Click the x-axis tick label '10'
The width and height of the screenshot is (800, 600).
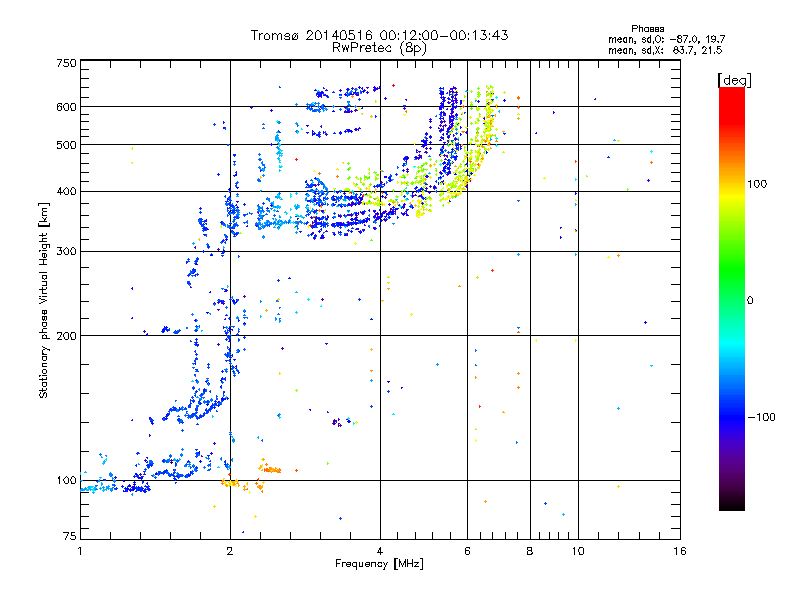578,551
